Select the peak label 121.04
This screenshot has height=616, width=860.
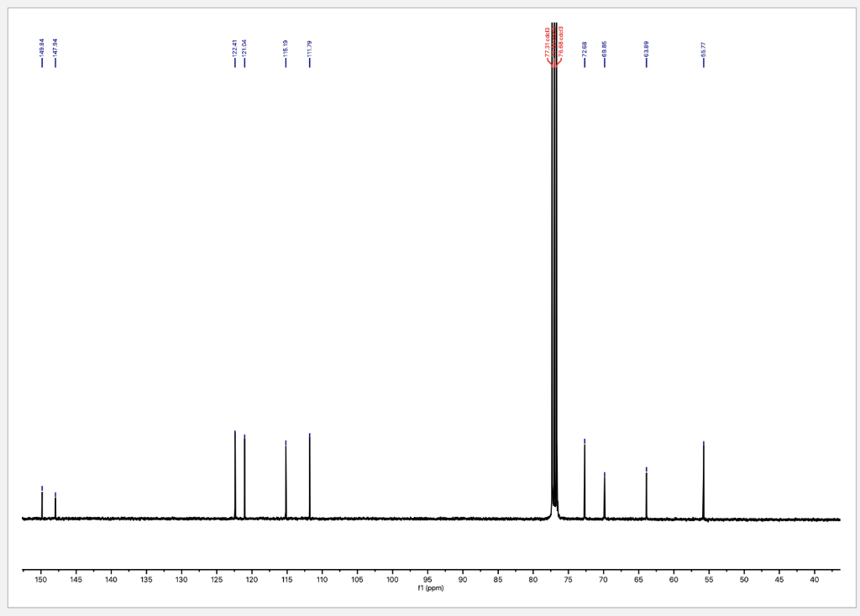(x=244, y=48)
